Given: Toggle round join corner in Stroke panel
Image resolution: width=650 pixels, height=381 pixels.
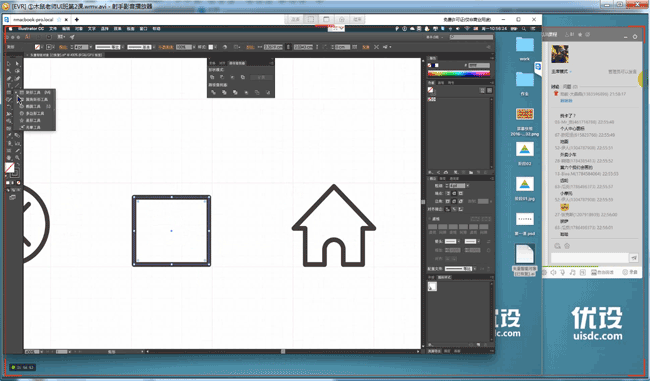Looking at the screenshot, I should [x=454, y=201].
